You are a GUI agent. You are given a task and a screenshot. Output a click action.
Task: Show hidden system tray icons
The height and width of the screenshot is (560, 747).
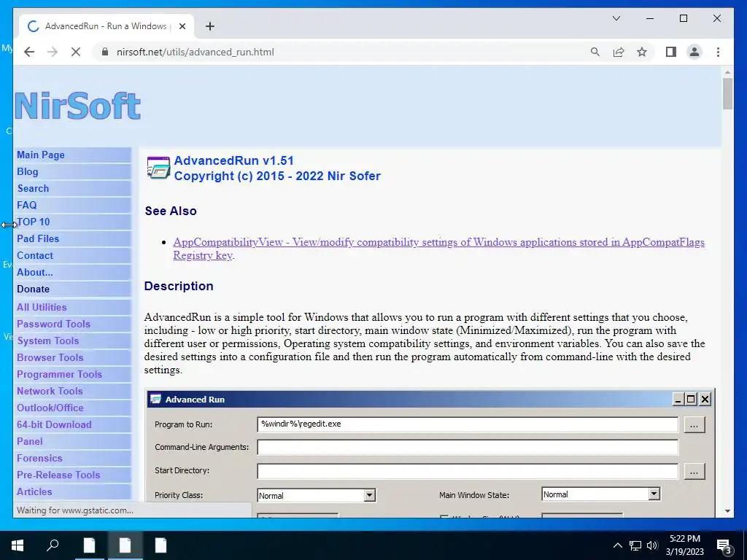pos(617,545)
